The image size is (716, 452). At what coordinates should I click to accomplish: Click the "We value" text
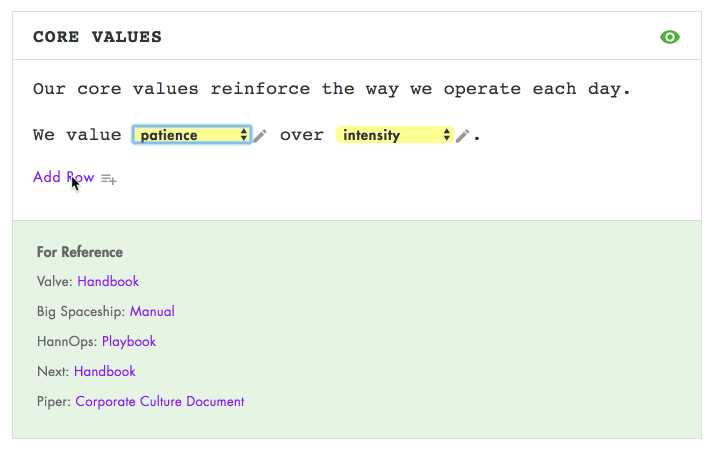click(77, 135)
